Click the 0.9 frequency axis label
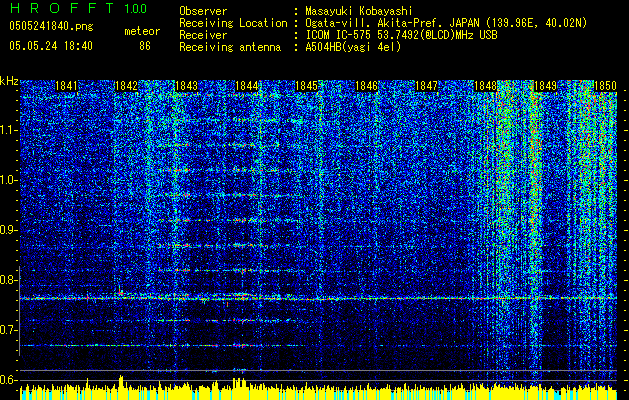This screenshot has width=629, height=400. tap(9, 230)
